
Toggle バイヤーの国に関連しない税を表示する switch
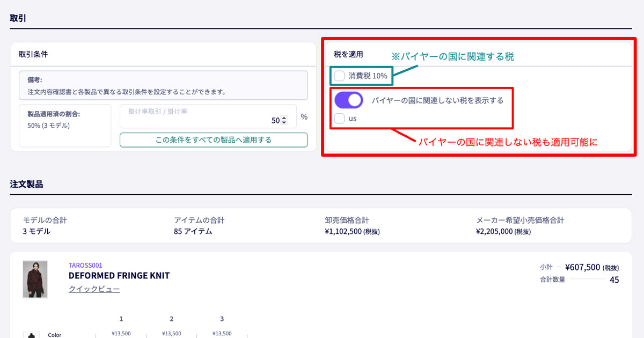click(x=349, y=100)
